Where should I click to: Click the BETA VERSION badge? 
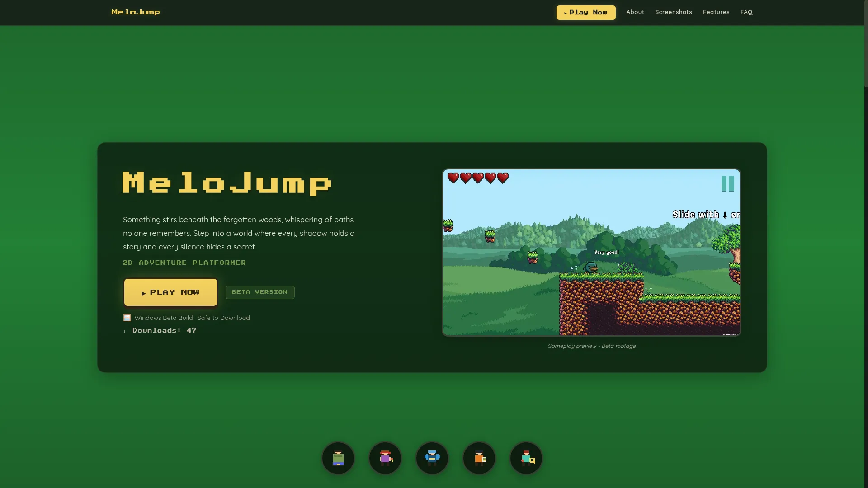click(x=260, y=292)
